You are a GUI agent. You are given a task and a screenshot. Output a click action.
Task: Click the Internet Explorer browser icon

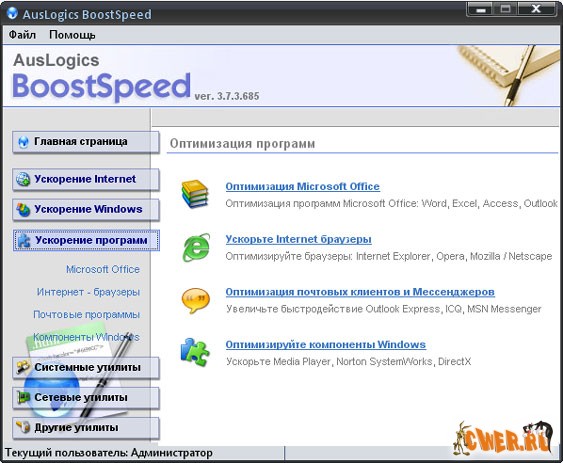click(x=196, y=247)
